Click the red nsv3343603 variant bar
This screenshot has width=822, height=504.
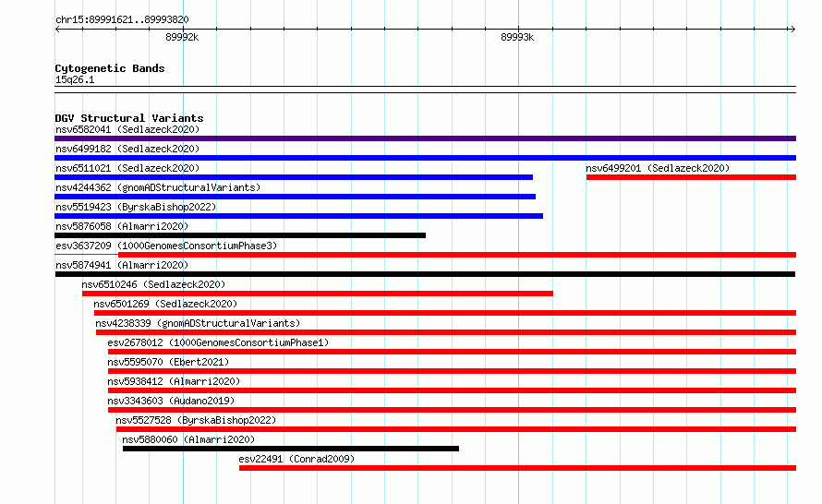[452, 410]
